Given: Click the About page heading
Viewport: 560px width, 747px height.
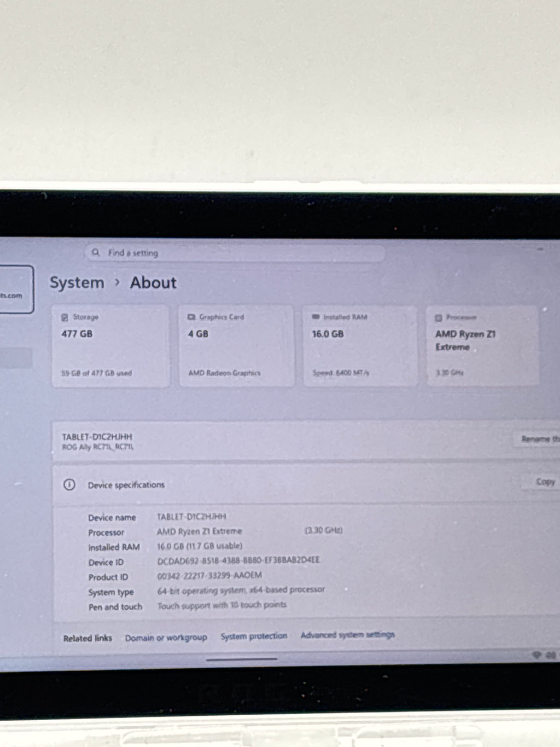Looking at the screenshot, I should click(x=153, y=283).
